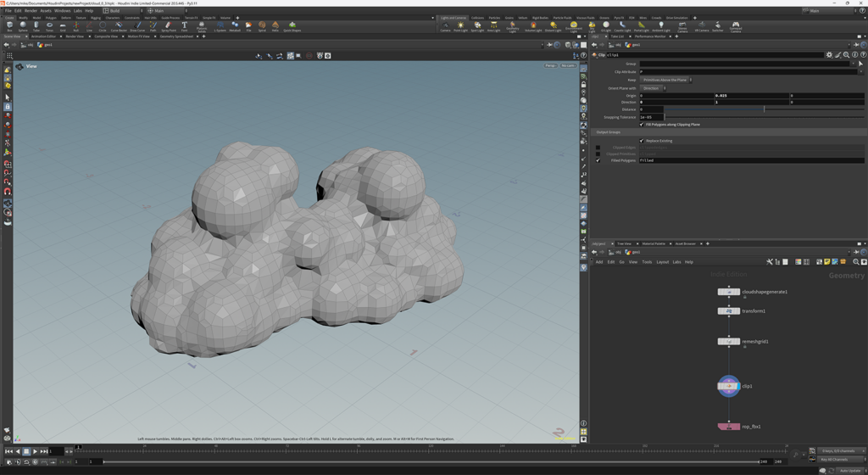The width and height of the screenshot is (868, 475).
Task: Select the Draw Curve shelf tool
Action: click(137, 26)
